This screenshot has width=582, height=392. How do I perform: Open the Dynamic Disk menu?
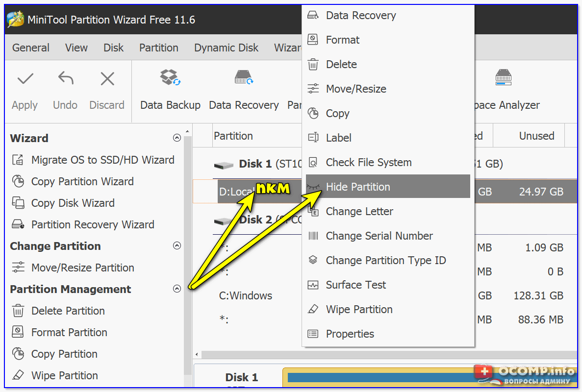point(226,48)
